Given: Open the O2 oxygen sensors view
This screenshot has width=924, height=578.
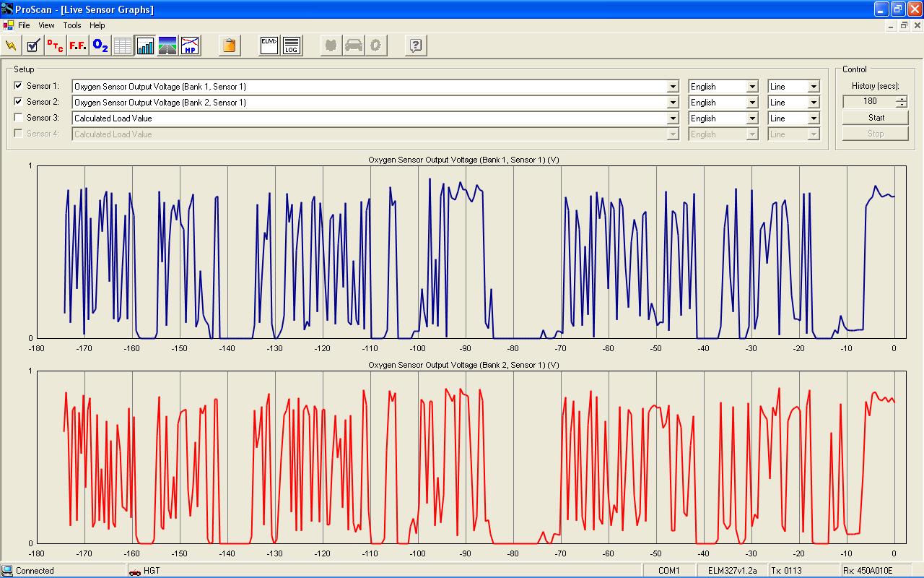Looking at the screenshot, I should pyautogui.click(x=100, y=46).
